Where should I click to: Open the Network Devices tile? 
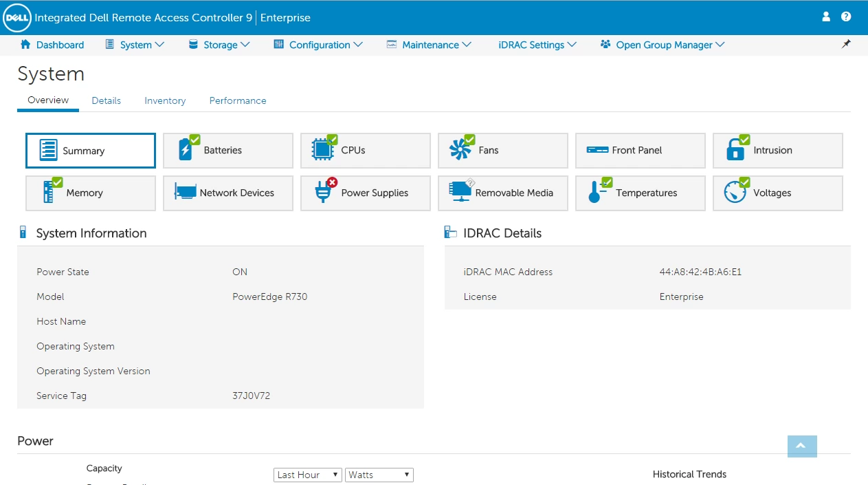pos(227,193)
